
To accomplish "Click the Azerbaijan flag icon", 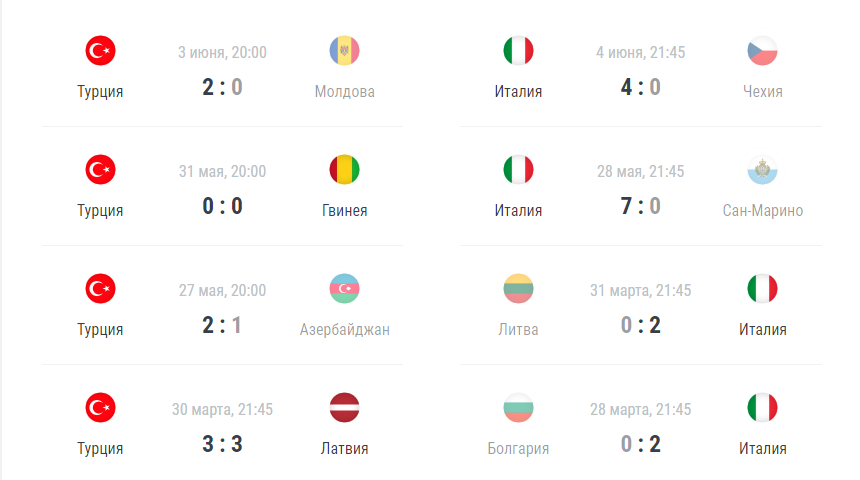I will [x=344, y=289].
